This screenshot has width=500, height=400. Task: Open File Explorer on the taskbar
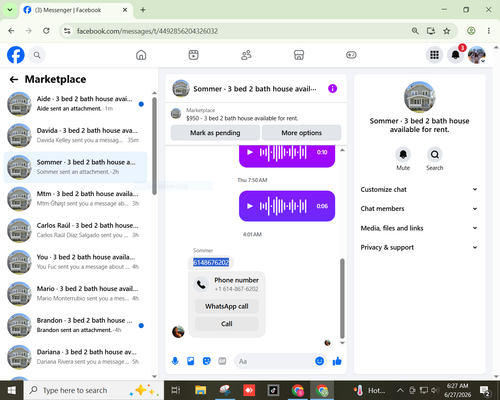coord(200,390)
